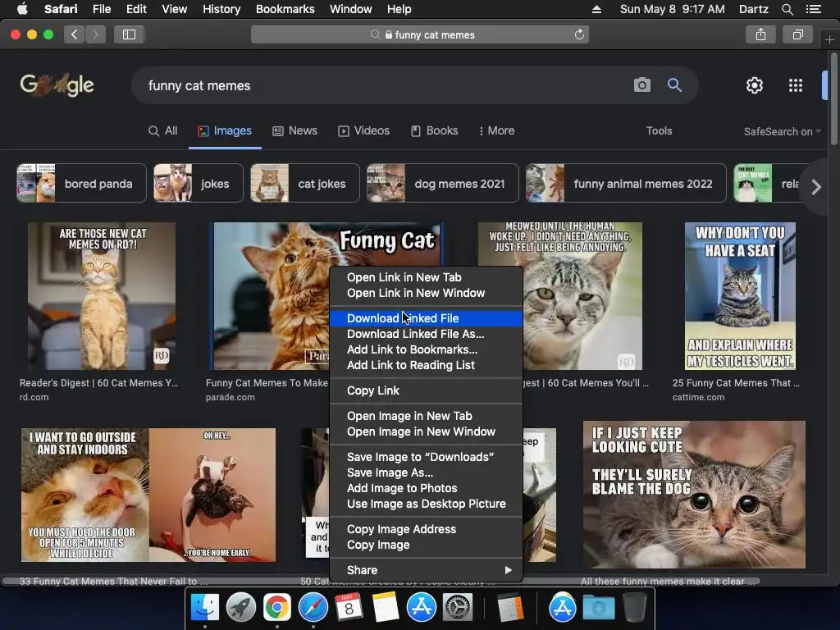Open Google Chrome from the dock
The width and height of the screenshot is (840, 630).
tap(277, 608)
